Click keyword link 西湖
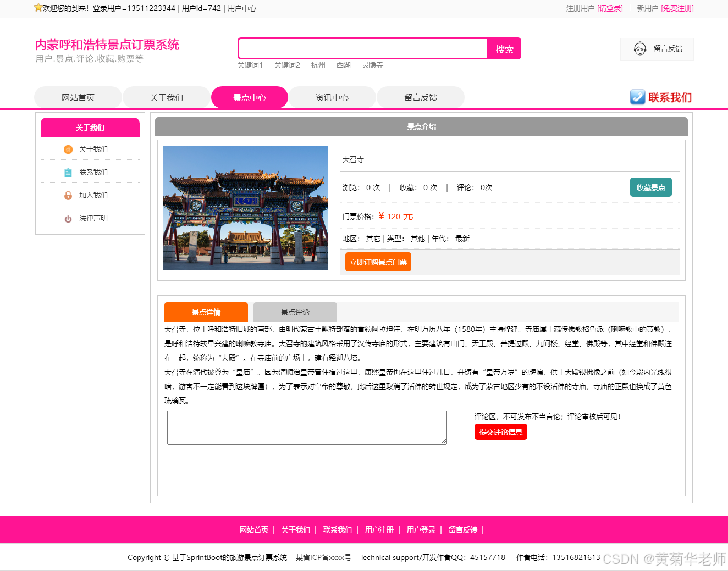Screen dimensions: 728x571 pyautogui.click(x=344, y=65)
